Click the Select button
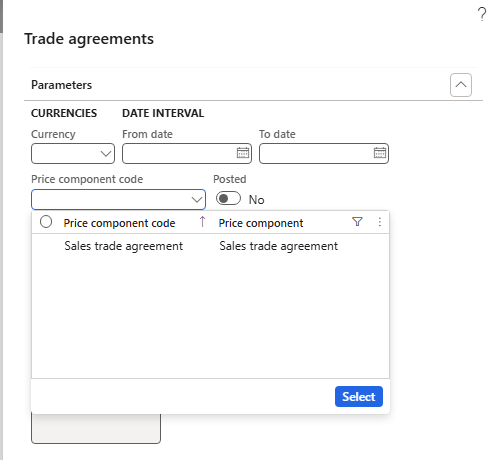Image resolution: width=500 pixels, height=460 pixels. (x=359, y=397)
